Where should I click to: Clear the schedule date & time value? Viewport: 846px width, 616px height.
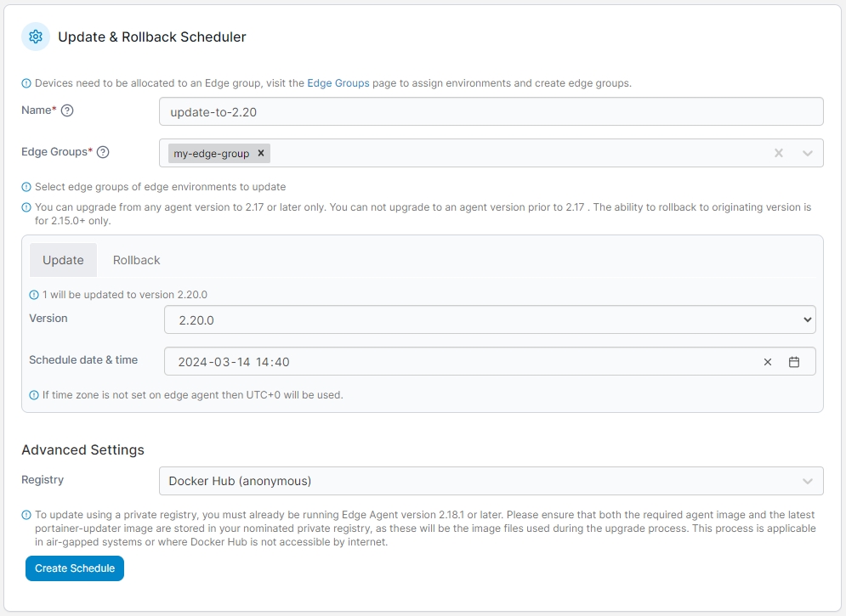click(768, 362)
